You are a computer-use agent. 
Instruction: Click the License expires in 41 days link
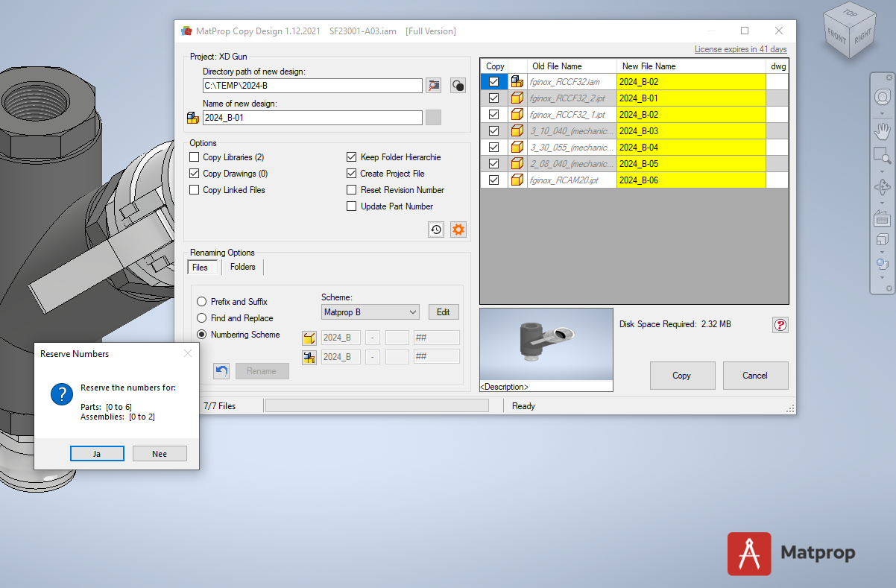click(740, 48)
